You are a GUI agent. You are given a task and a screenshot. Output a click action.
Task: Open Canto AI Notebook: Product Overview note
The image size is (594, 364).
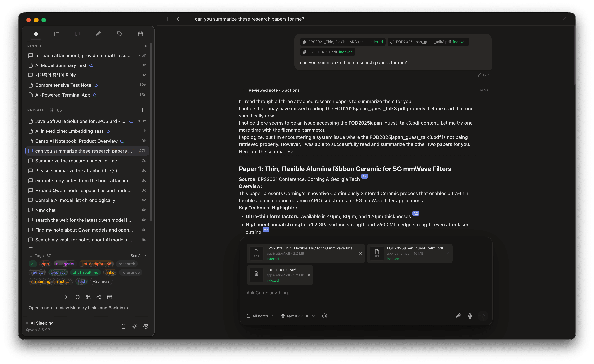87,141
